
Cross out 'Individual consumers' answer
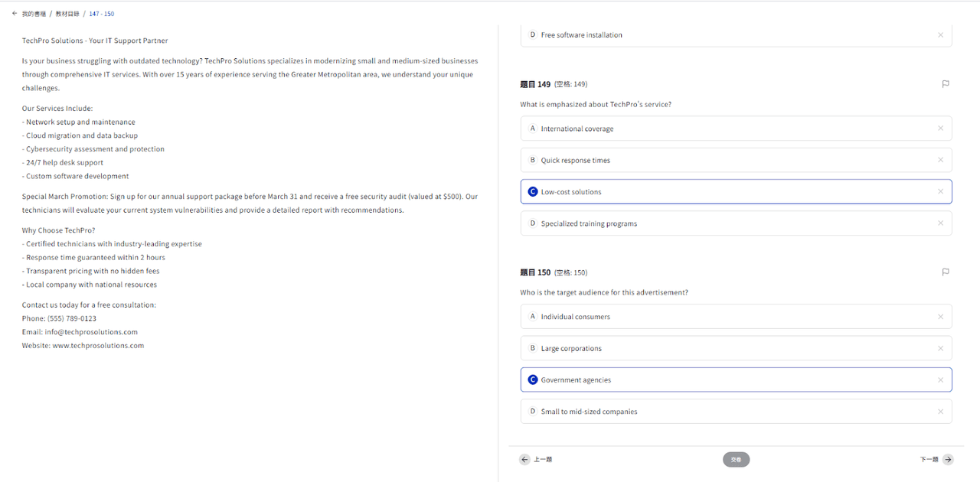point(940,317)
